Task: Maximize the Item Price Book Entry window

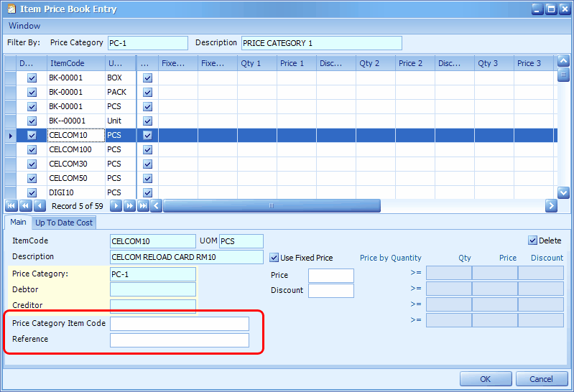Action: click(x=551, y=9)
